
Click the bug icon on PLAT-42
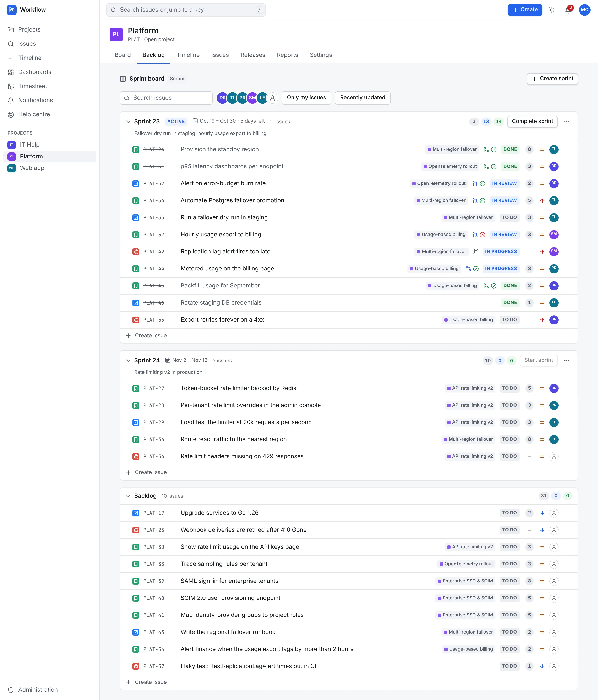tap(136, 252)
